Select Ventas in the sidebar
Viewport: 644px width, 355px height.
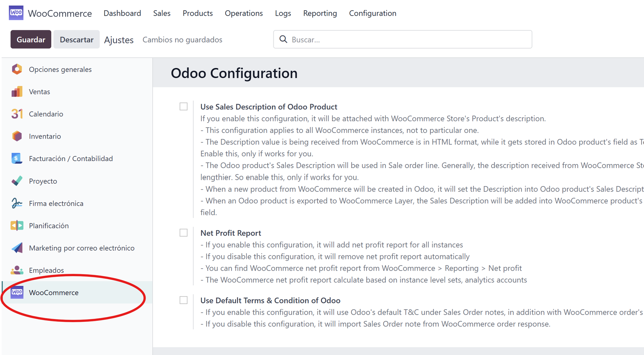pos(39,92)
